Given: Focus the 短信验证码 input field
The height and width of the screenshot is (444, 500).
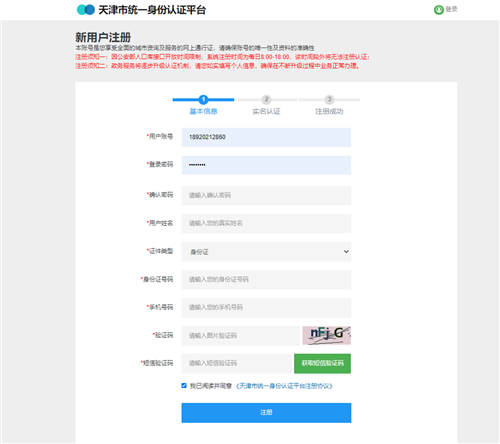Looking at the screenshot, I should [x=237, y=363].
